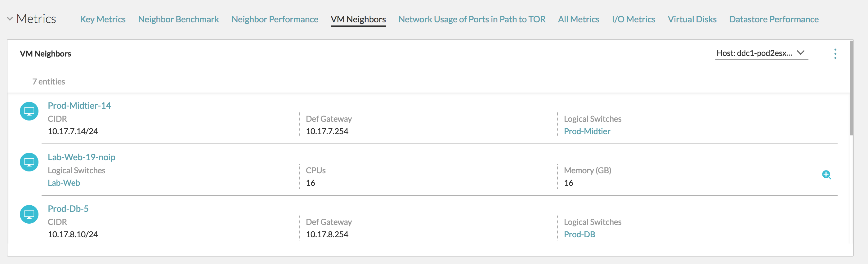This screenshot has height=264, width=868.
Task: Open the Prod-DB logical switch link
Action: click(x=579, y=234)
